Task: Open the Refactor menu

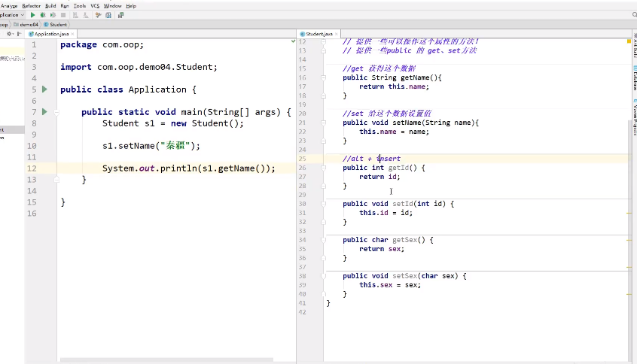Action: coord(32,6)
